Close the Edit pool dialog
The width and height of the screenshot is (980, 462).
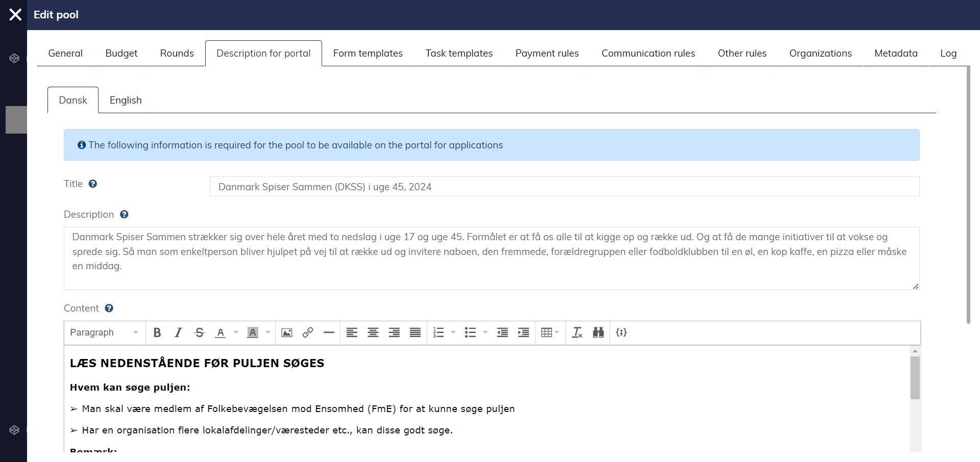15,15
